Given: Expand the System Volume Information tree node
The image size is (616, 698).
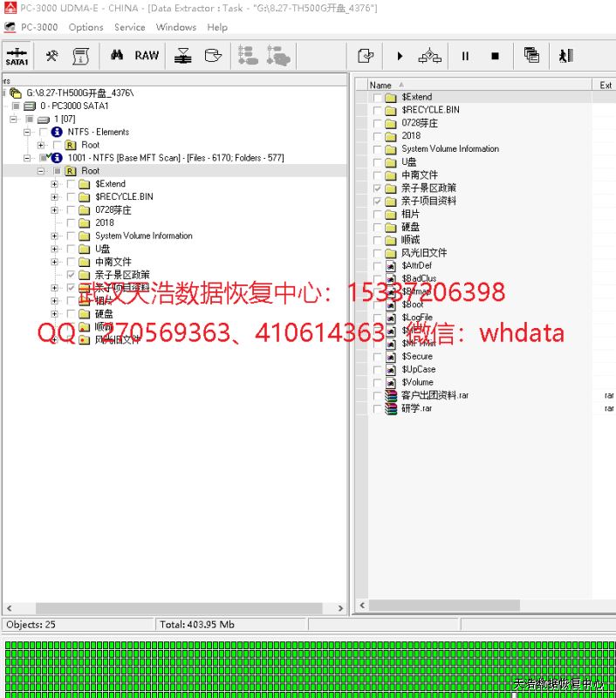Looking at the screenshot, I should click(x=55, y=236).
